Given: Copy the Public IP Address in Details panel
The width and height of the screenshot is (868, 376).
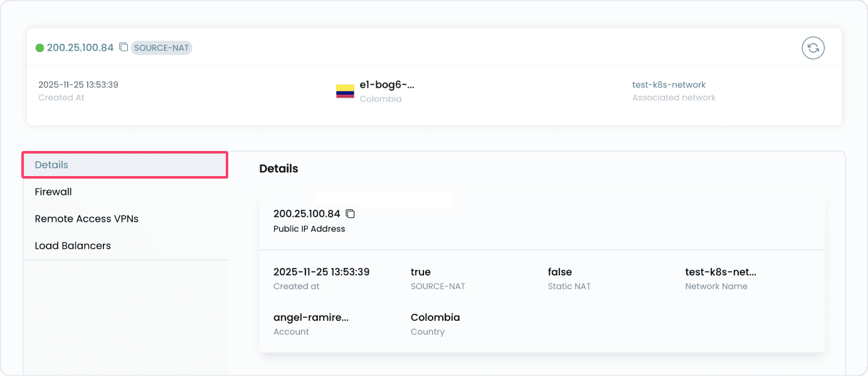Looking at the screenshot, I should tap(350, 213).
